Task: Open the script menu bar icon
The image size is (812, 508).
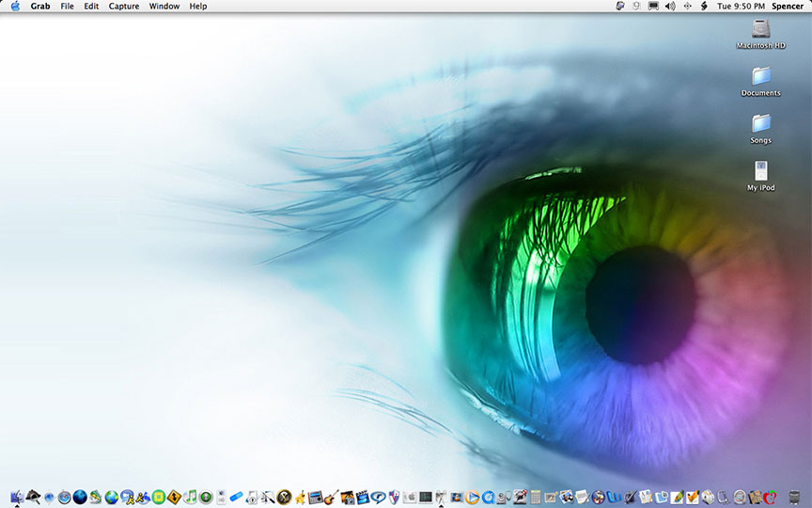Action: pyautogui.click(x=704, y=7)
